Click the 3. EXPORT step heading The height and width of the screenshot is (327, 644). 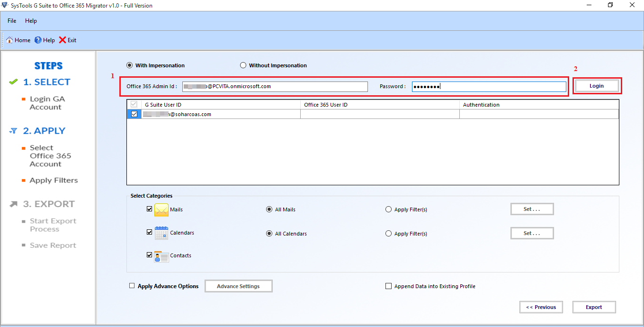(49, 204)
